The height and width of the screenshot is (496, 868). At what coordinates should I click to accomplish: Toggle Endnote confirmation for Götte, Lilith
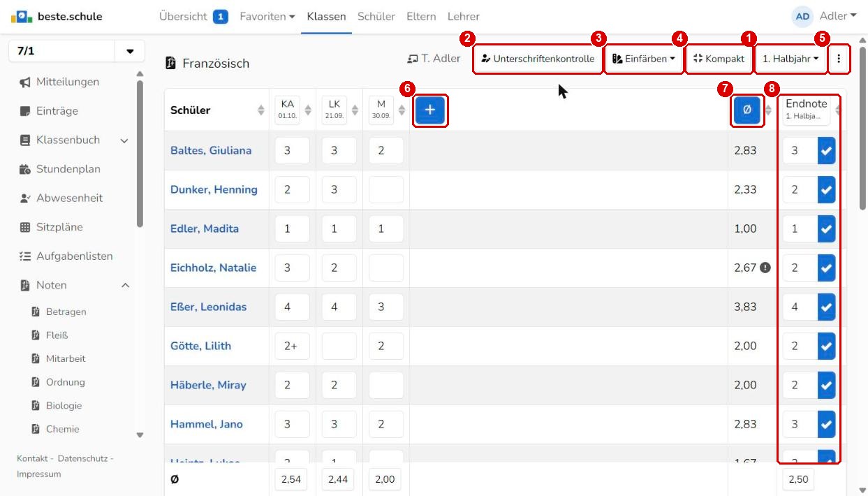[x=827, y=347]
